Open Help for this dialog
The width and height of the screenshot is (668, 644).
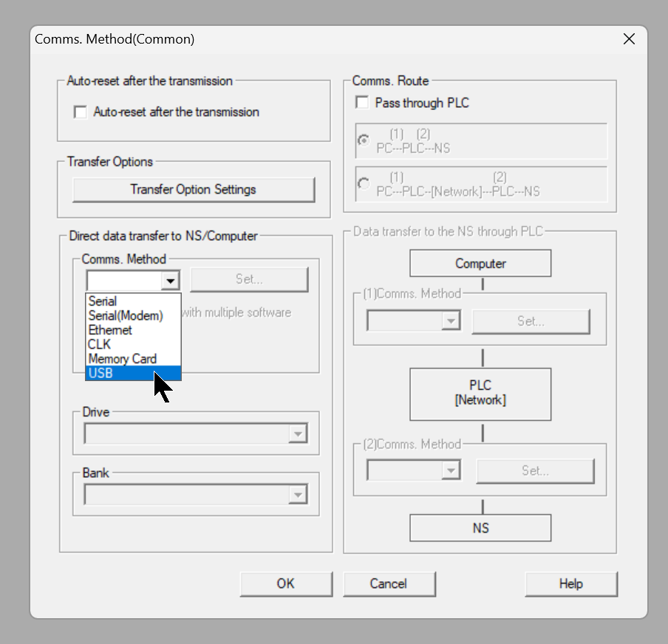(571, 584)
